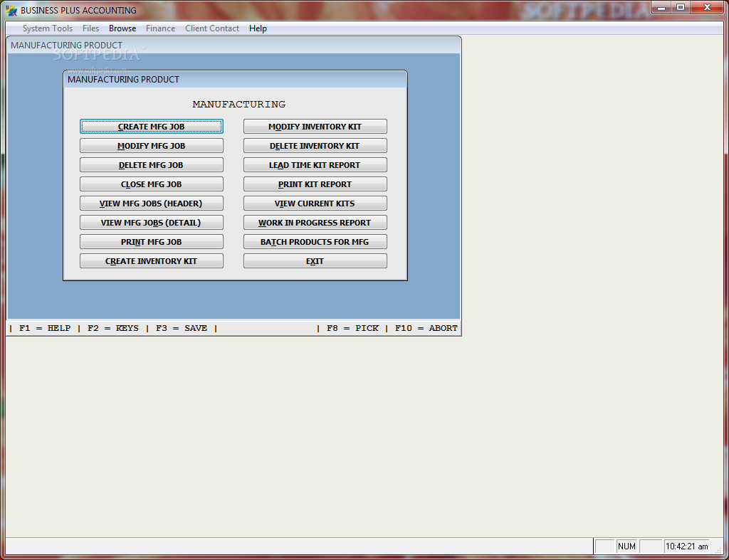The height and width of the screenshot is (560, 729).
Task: Choose DELETE INVENTORY KIT
Action: coord(315,145)
